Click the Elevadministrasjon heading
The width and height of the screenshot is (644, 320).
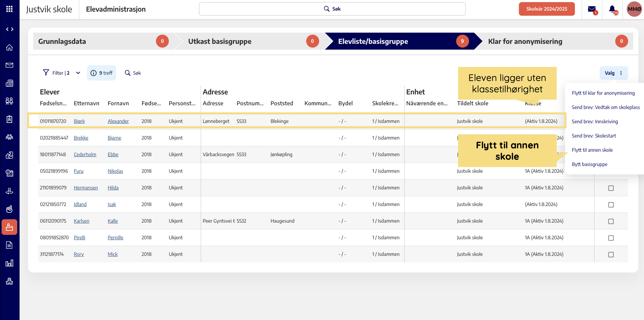tap(116, 9)
